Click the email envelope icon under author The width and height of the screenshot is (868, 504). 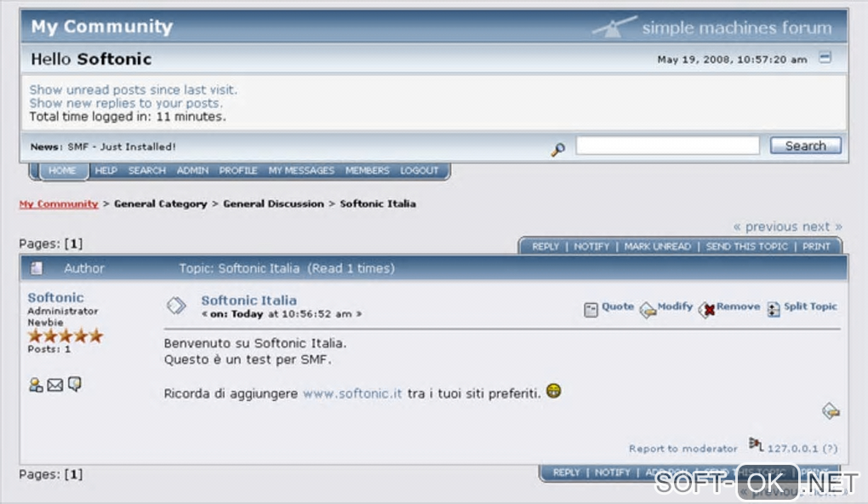[54, 384]
